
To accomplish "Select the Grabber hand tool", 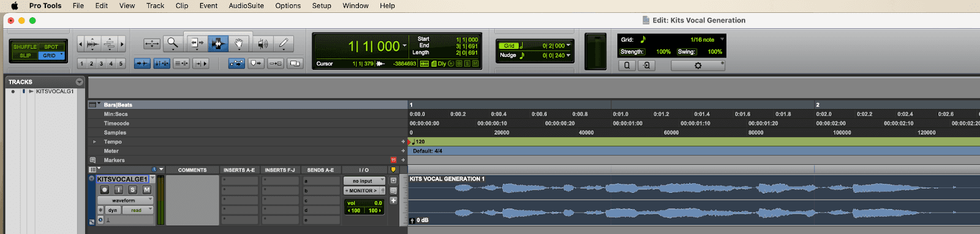I will [239, 43].
